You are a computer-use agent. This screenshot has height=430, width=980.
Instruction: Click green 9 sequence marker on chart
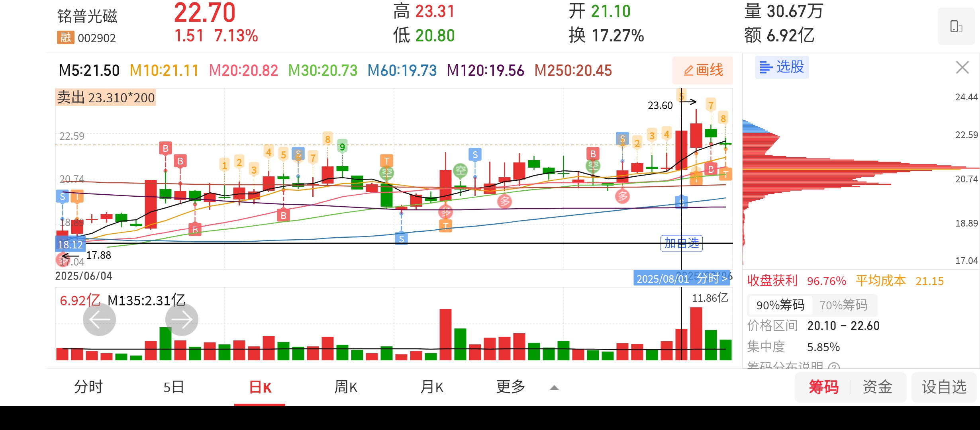click(342, 147)
